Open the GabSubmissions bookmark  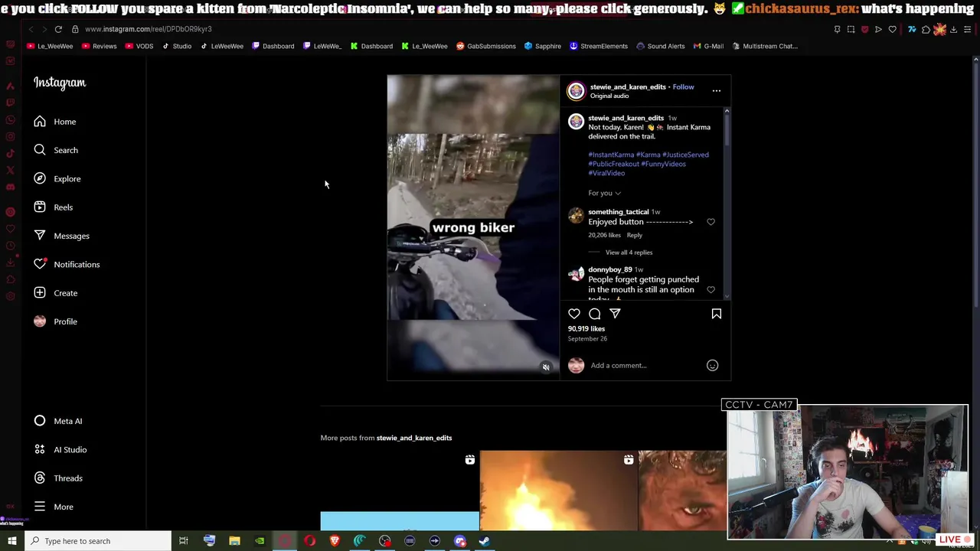pyautogui.click(x=485, y=46)
